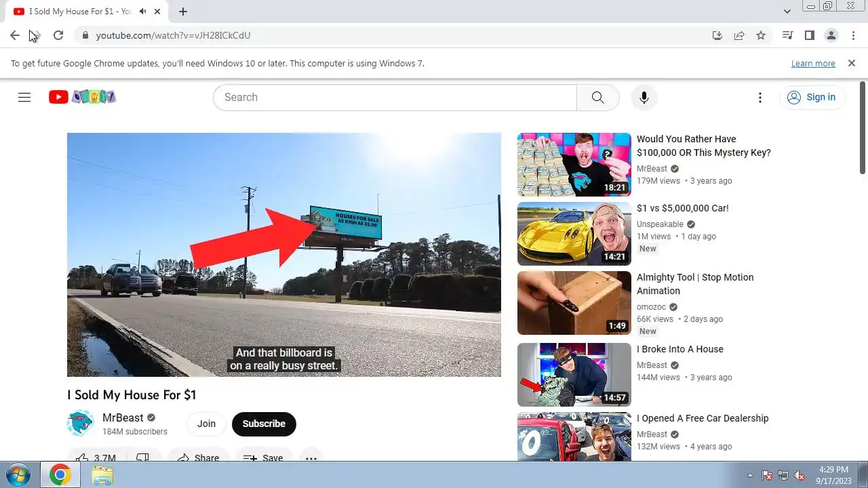Open Unspeakable channel name
Screen dimensions: 868x488
click(660, 224)
